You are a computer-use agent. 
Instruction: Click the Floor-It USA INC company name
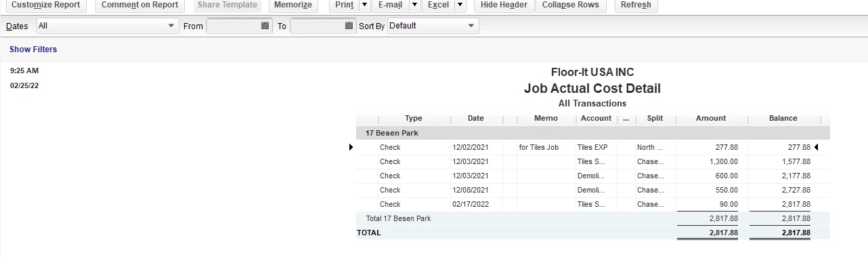(592, 72)
